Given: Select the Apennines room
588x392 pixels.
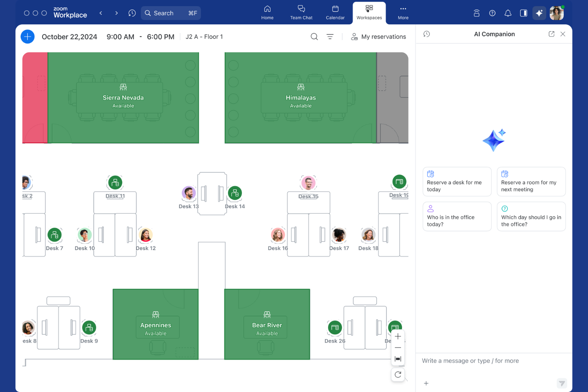Looking at the screenshot, I should click(x=155, y=324).
